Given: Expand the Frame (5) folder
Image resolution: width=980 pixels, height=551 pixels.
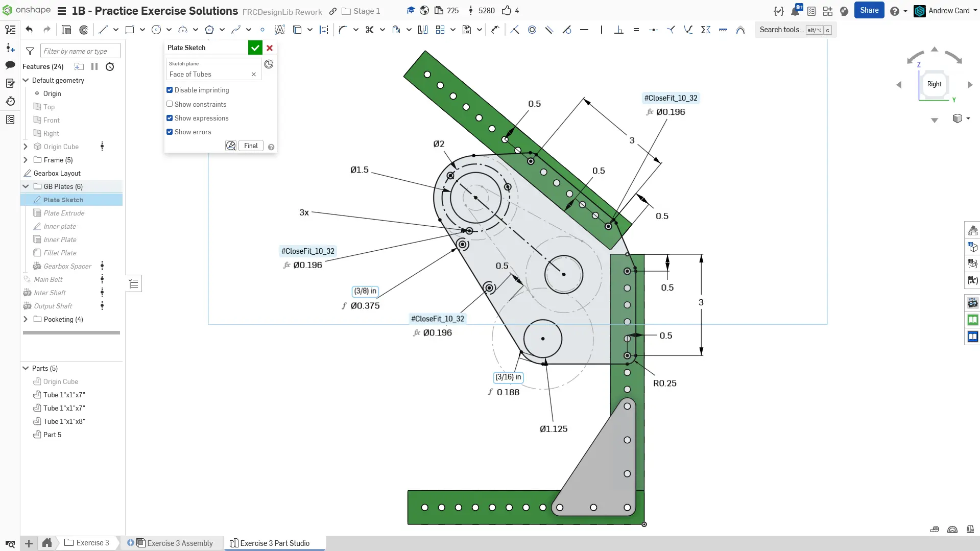Looking at the screenshot, I should pyautogui.click(x=26, y=160).
